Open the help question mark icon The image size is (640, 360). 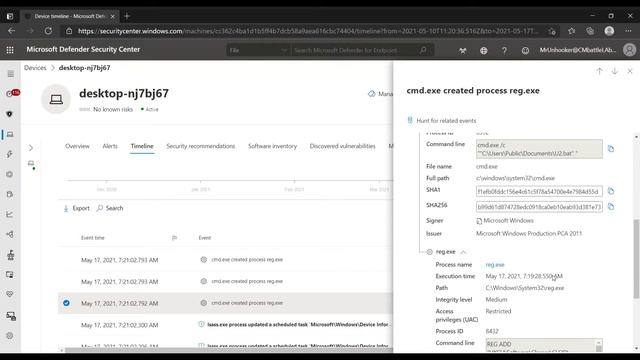(504, 51)
